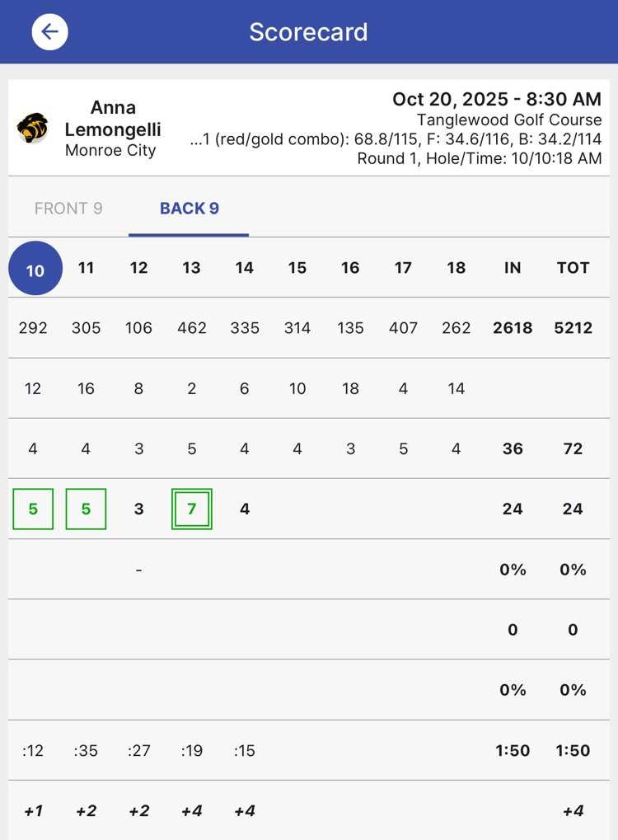Tap the IN column header
618x840 pixels.
point(513,268)
